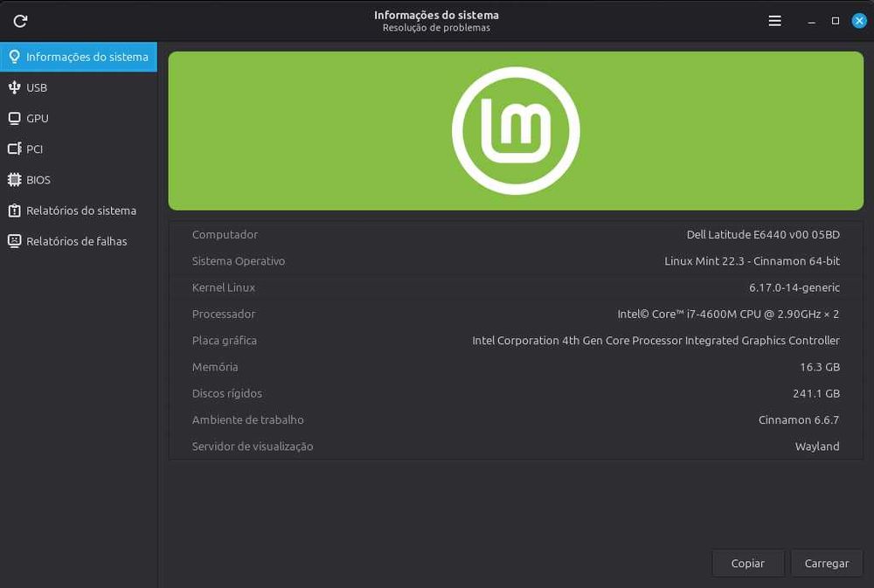This screenshot has height=588, width=874.
Task: Click the Linux Mint logo banner
Action: click(x=516, y=131)
